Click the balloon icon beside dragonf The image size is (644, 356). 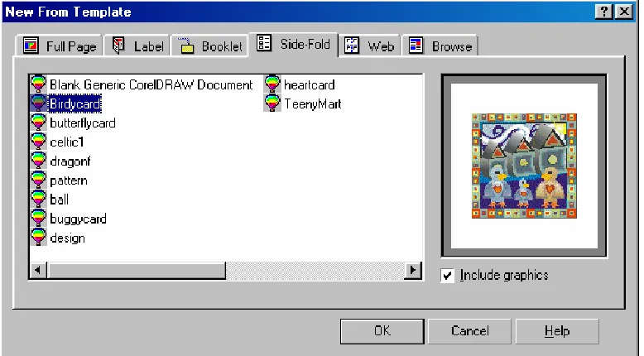point(39,161)
